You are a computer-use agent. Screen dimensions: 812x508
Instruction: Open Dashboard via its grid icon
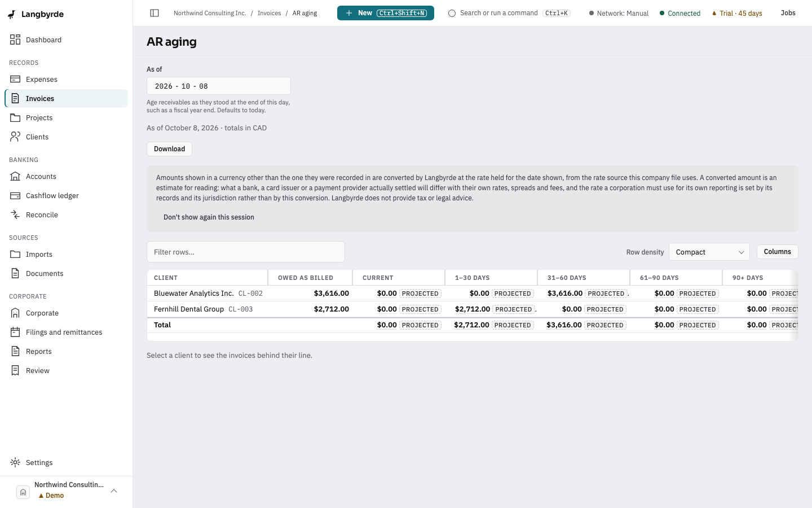pos(15,40)
